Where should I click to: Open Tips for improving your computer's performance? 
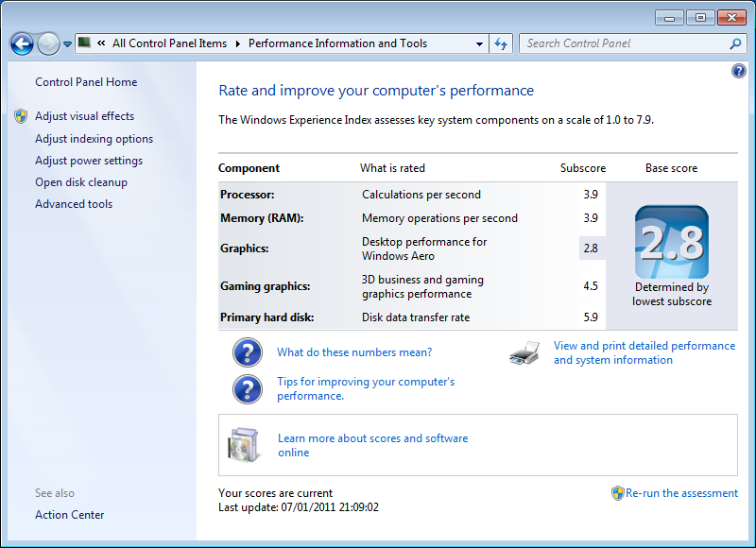[366, 388]
